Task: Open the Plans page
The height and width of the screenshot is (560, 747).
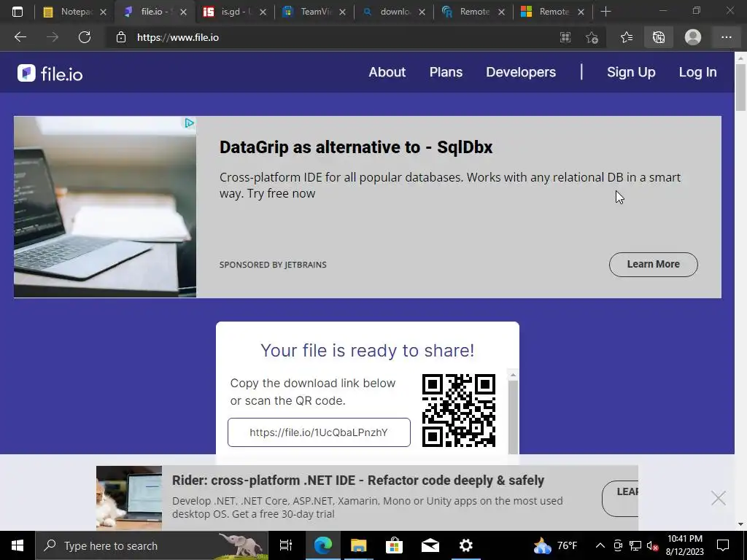Action: (x=446, y=72)
